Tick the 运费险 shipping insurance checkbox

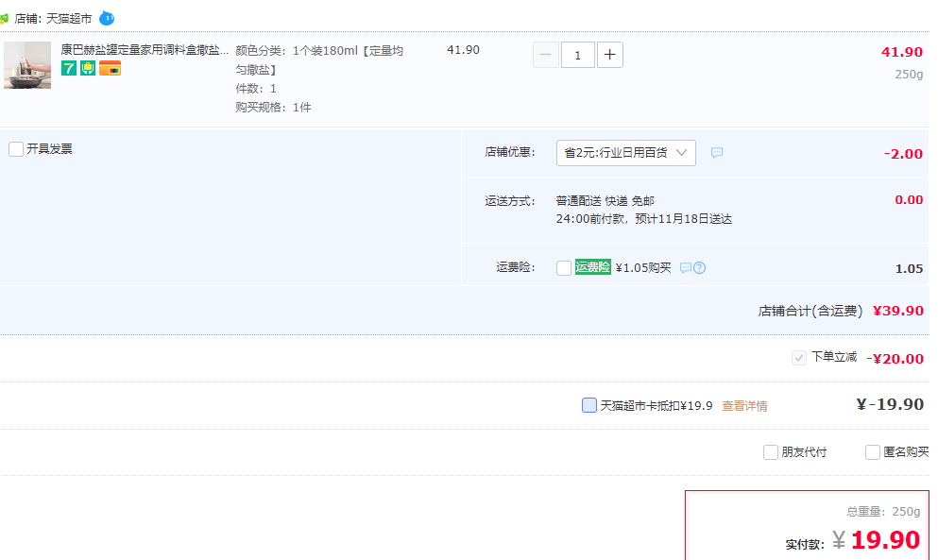tap(564, 268)
